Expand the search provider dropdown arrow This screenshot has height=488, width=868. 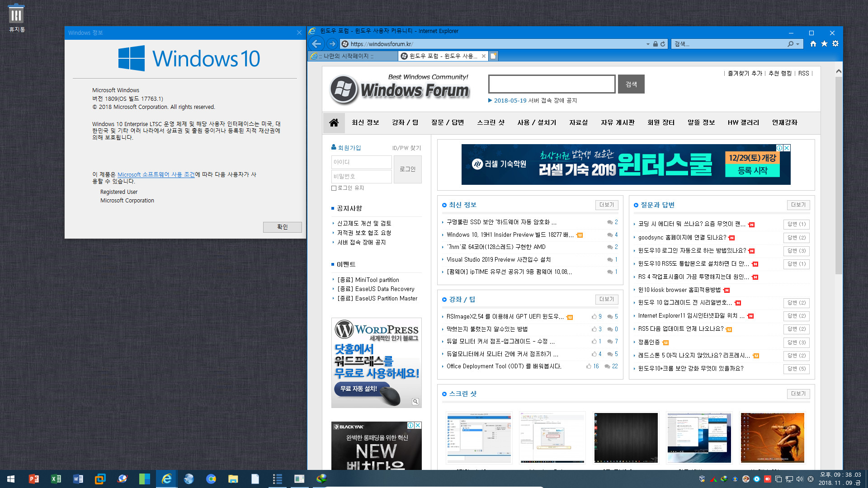(x=797, y=44)
